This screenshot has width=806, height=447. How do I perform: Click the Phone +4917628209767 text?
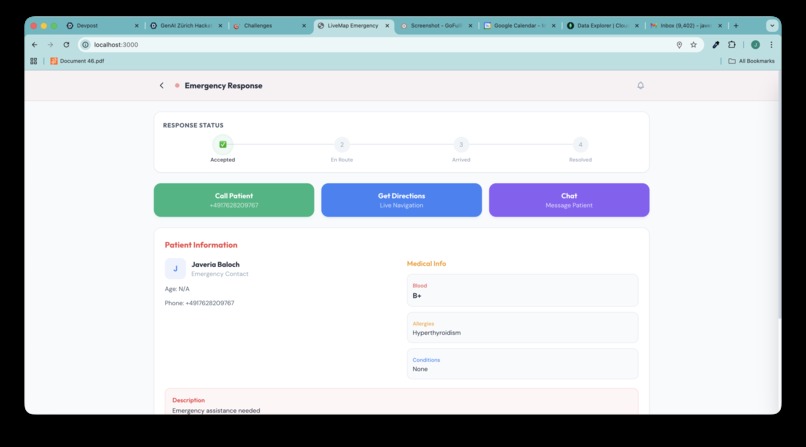[x=199, y=303]
